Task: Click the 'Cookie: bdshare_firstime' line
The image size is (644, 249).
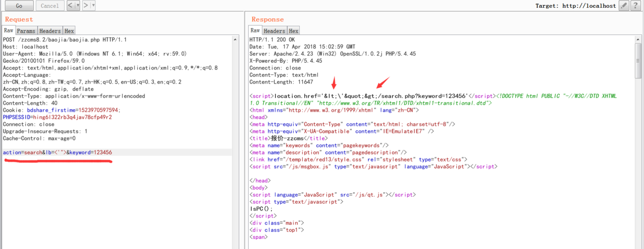Action: pos(61,110)
